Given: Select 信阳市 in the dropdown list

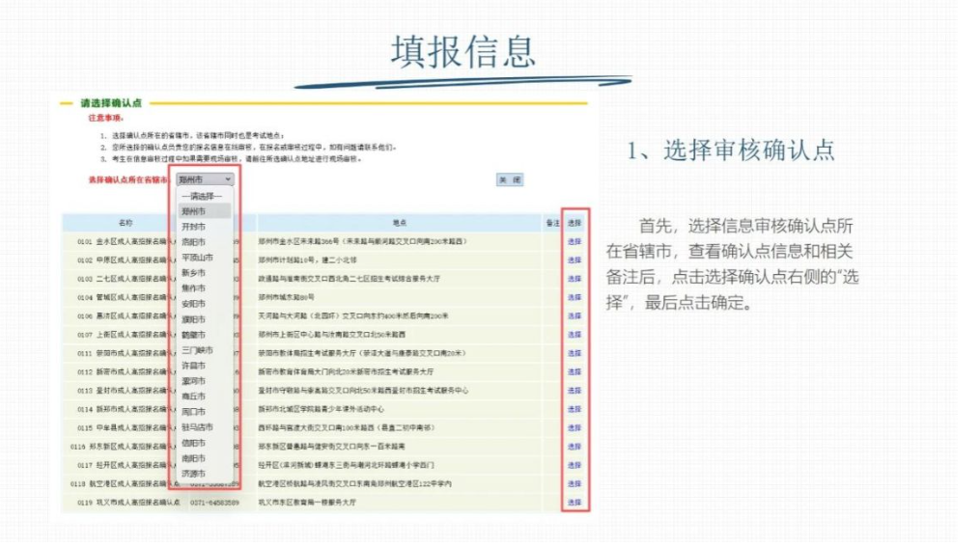Looking at the screenshot, I should pos(193,443).
